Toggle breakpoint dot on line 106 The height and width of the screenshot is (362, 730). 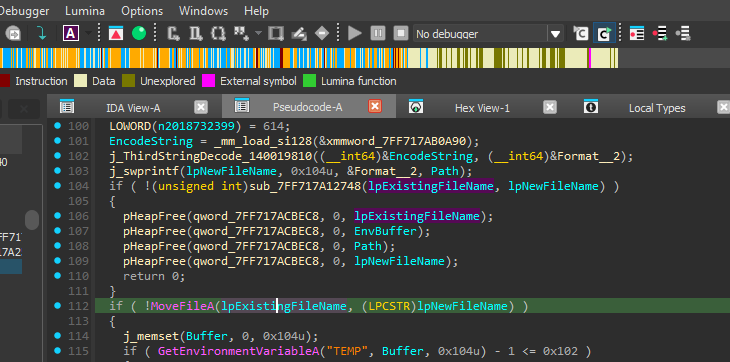coord(57,215)
